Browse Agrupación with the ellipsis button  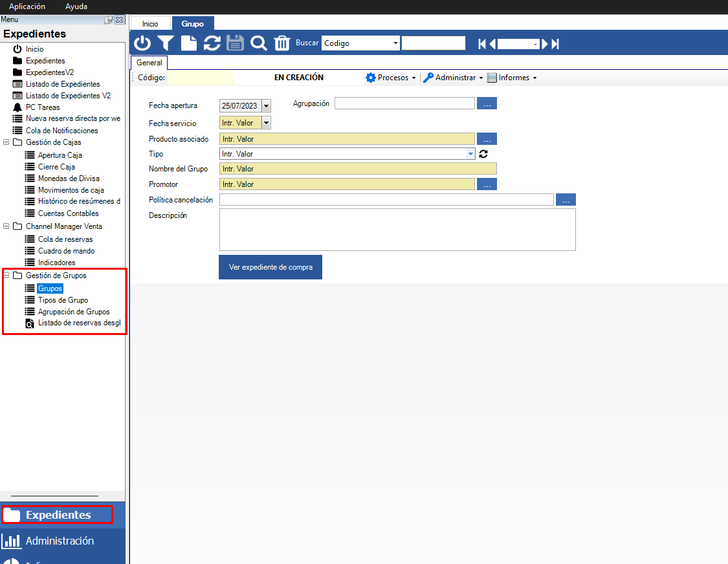[x=487, y=103]
